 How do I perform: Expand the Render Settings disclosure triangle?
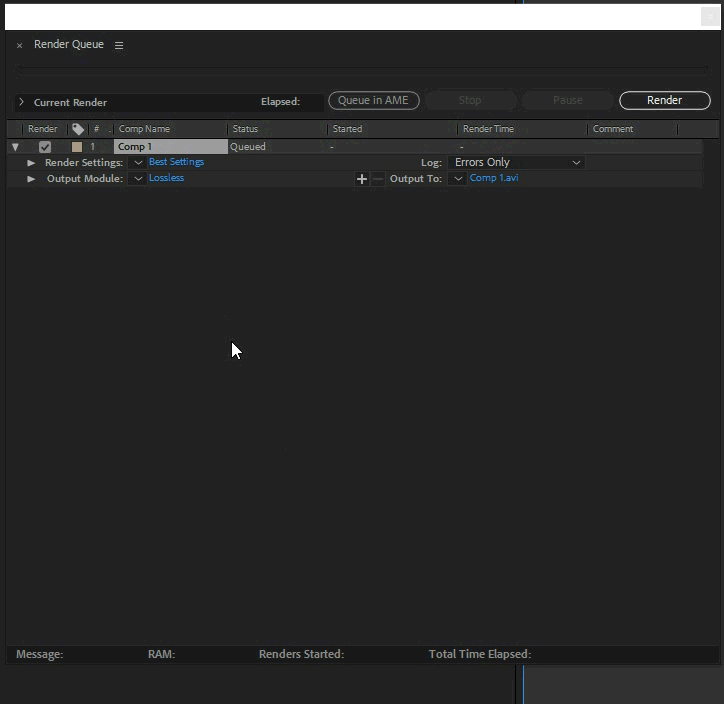[31, 163]
